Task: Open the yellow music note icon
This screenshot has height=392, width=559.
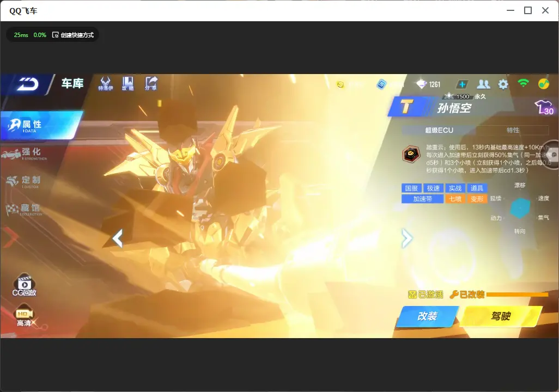Action: (543, 84)
